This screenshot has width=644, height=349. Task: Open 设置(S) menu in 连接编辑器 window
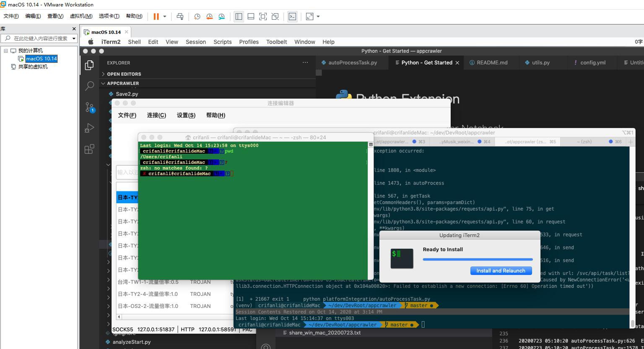coord(186,115)
